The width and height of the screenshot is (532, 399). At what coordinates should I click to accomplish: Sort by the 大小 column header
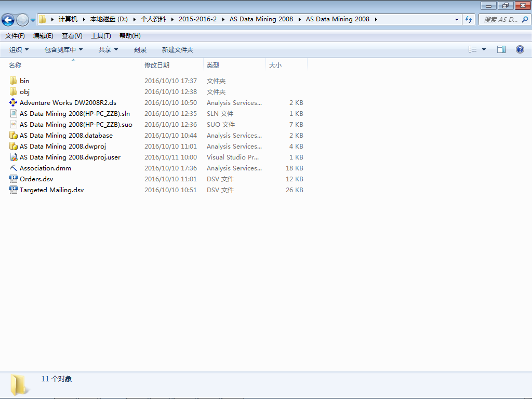(x=286, y=65)
